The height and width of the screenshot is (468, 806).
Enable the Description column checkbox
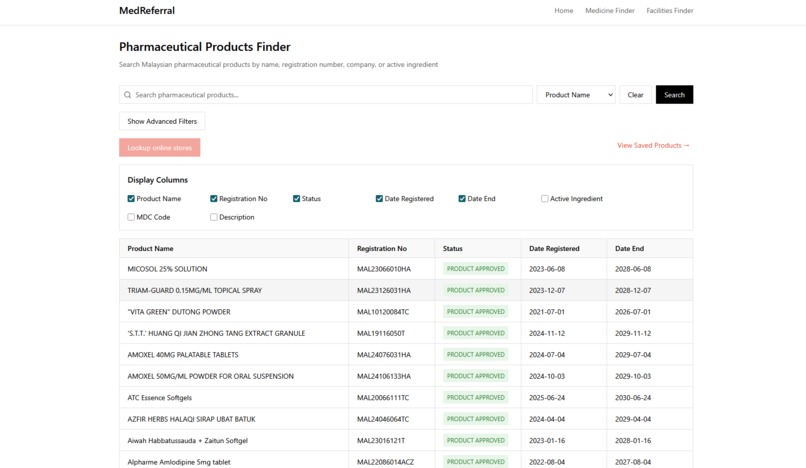(x=214, y=217)
